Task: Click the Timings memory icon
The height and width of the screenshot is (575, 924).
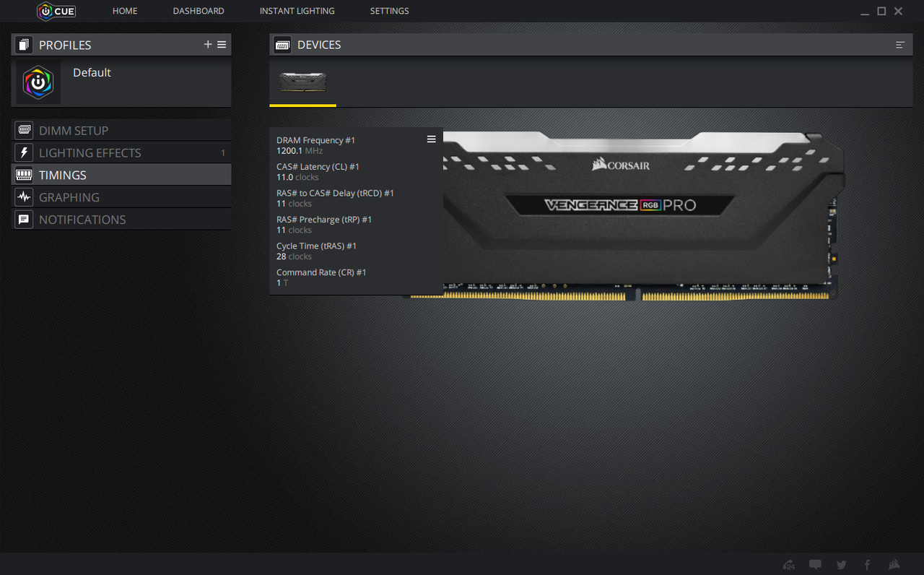Action: [24, 175]
